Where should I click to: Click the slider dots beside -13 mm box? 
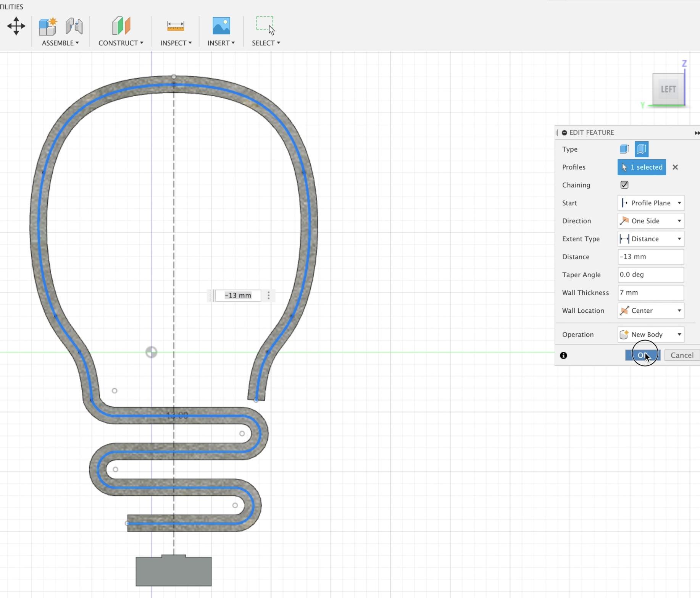(x=268, y=295)
